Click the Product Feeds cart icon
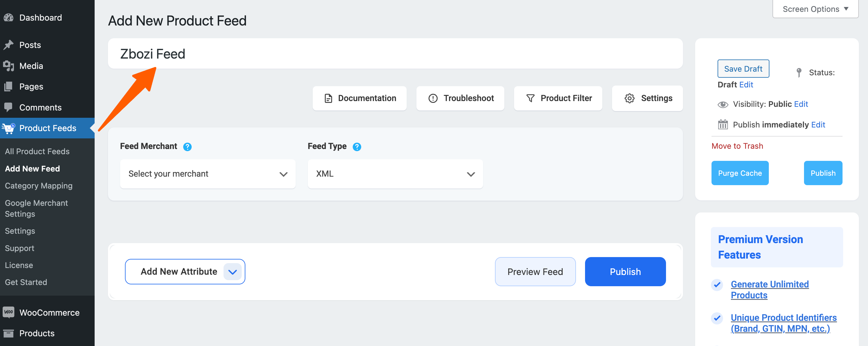This screenshot has height=346, width=868. 8,128
